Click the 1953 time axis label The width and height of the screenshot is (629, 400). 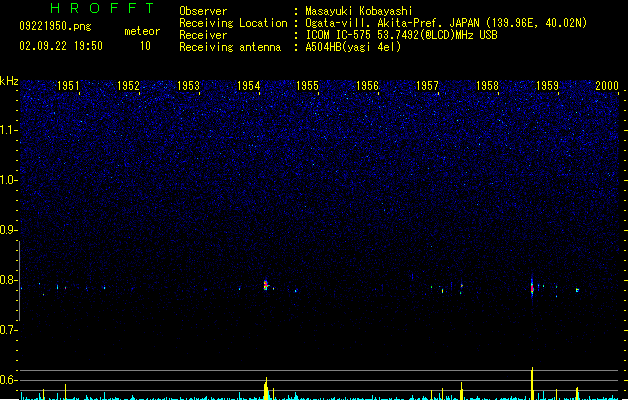188,85
